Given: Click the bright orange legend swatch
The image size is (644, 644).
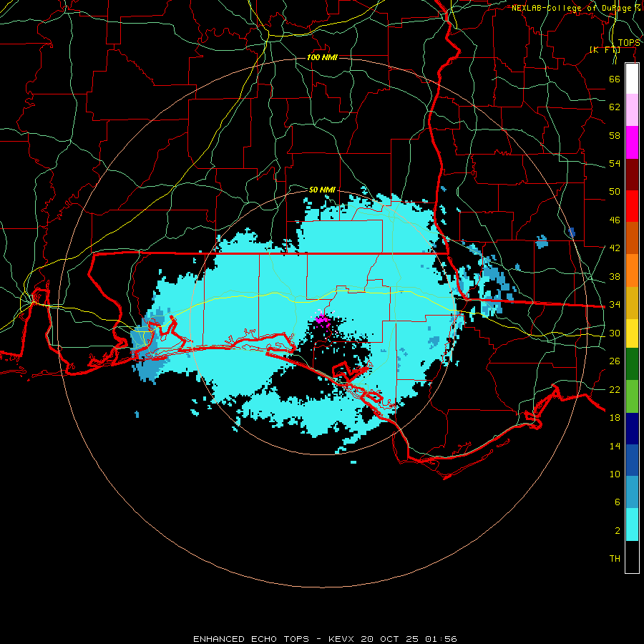Looking at the screenshot, I should pyautogui.click(x=632, y=270).
